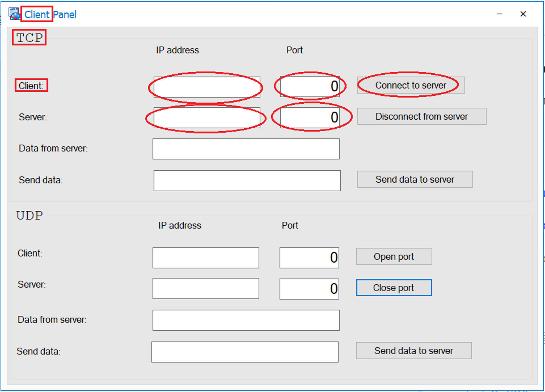Click TCP Server port field
This screenshot has height=392, width=545.
pyautogui.click(x=310, y=117)
